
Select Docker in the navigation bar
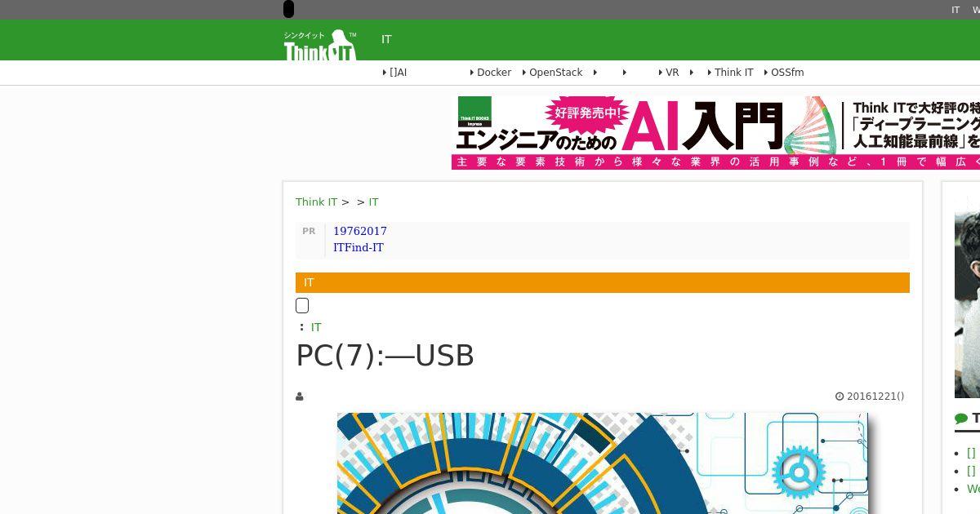coord(494,73)
